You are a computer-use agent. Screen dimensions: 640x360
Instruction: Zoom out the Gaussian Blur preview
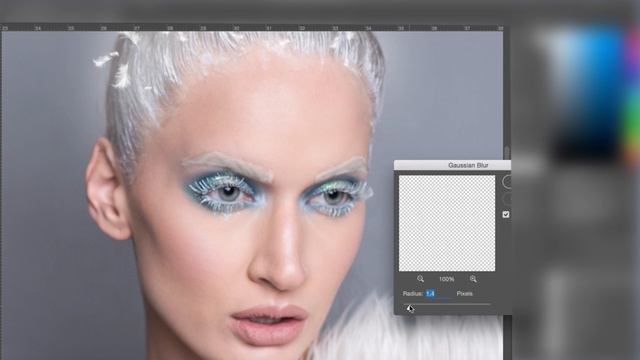pyautogui.click(x=420, y=279)
